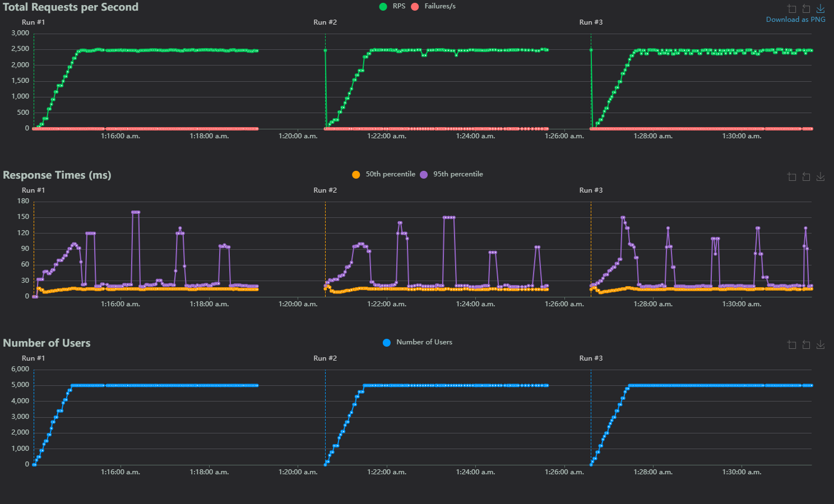Viewport: 834px width, 504px height.
Task: Toggle the 50th percentile legend item
Action: (384, 174)
